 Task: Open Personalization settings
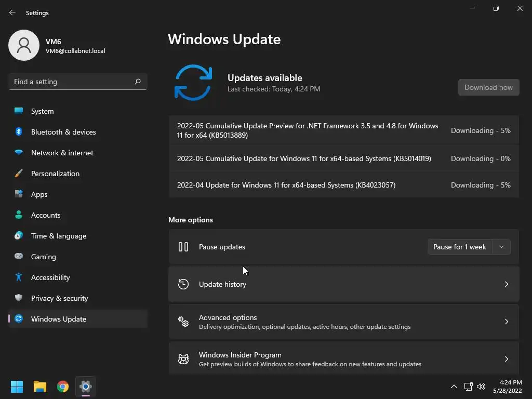coord(78,174)
